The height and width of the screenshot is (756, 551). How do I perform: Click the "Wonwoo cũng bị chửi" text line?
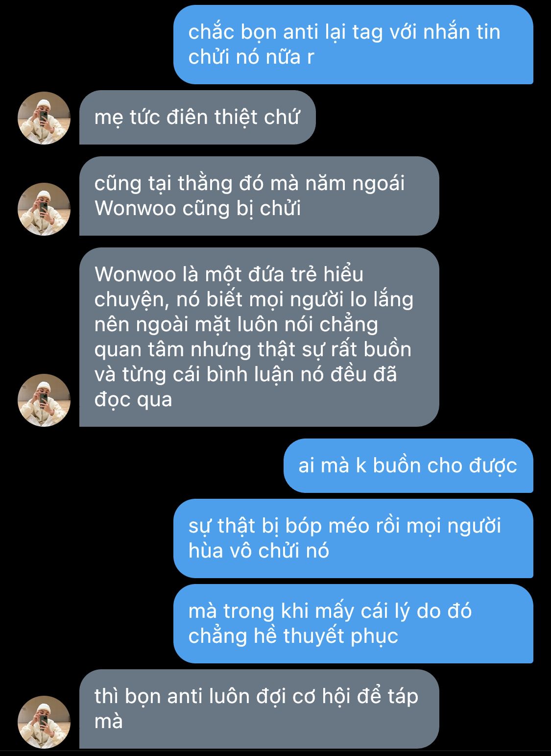pyautogui.click(x=197, y=209)
